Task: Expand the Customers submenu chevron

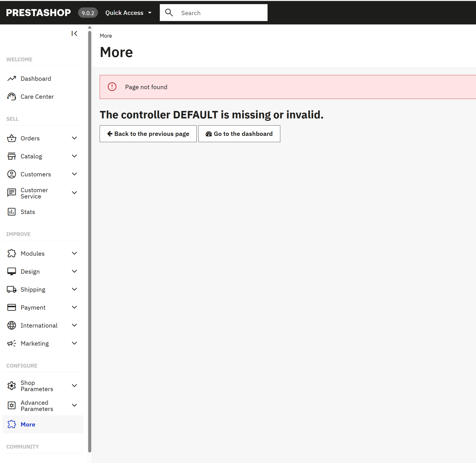Action: (74, 174)
